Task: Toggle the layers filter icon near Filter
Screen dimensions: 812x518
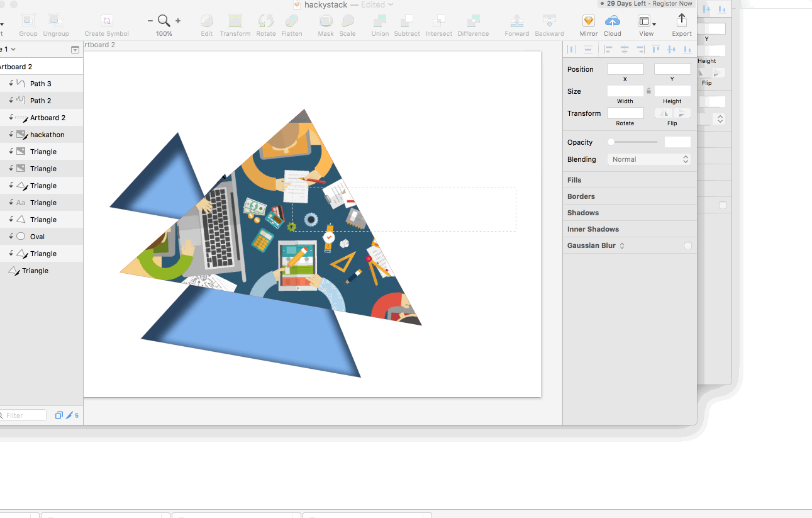Action: point(58,415)
